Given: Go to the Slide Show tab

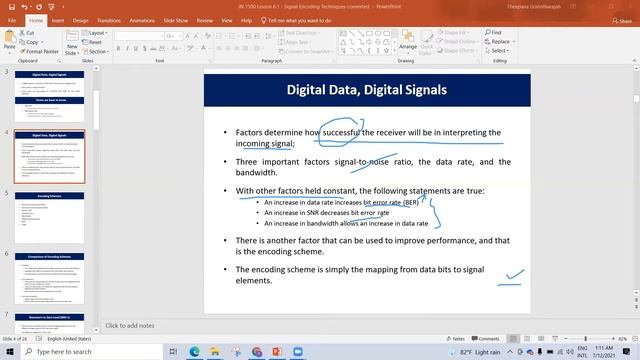Looking at the screenshot, I should pos(176,20).
